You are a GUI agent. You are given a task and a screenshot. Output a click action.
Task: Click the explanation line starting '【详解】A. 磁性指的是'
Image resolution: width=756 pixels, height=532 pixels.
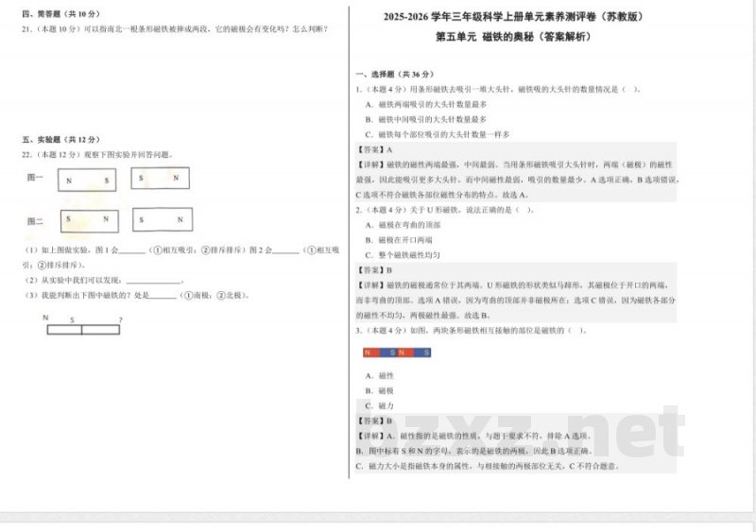[474, 436]
